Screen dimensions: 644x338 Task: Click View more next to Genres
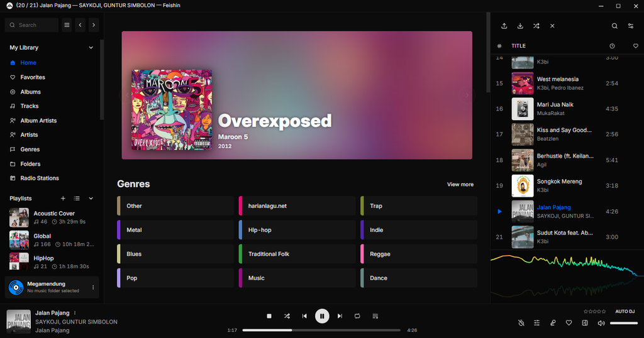tap(460, 185)
